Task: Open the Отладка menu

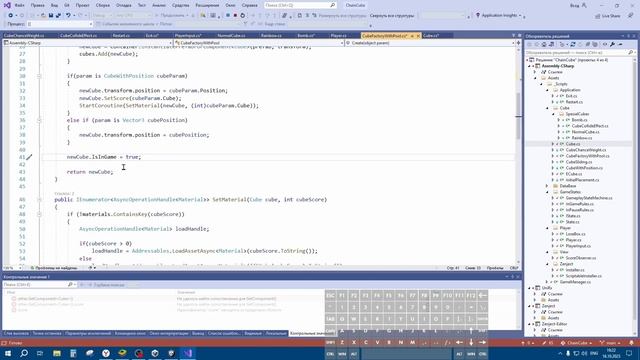Action: pyautogui.click(x=123, y=5)
